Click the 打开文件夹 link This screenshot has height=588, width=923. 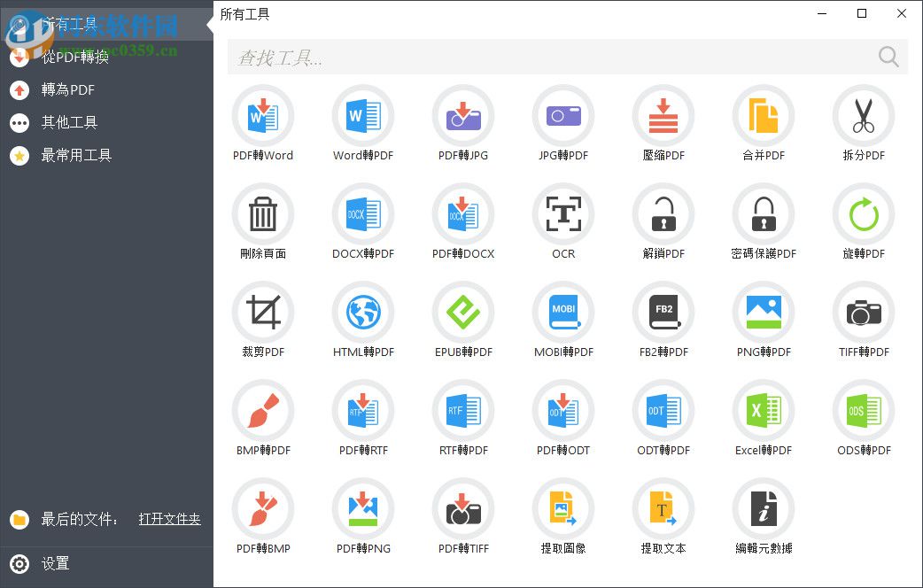169,520
